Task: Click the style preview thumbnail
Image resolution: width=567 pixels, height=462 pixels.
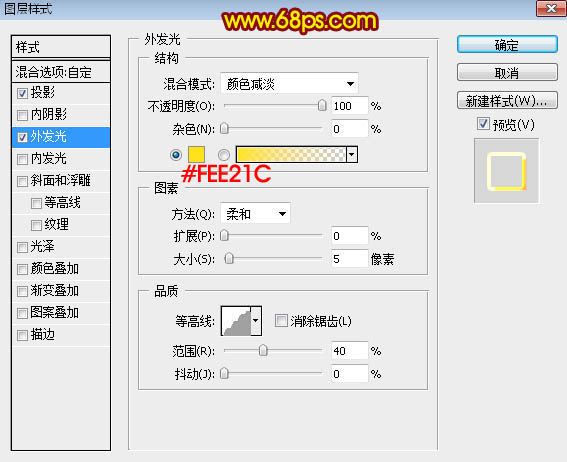Action: click(x=506, y=171)
